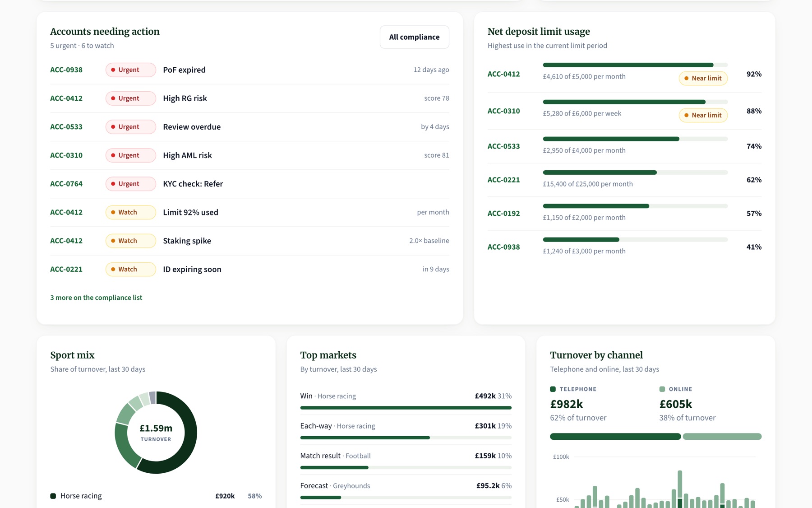Select Win · Horse racing market row

coord(406,400)
